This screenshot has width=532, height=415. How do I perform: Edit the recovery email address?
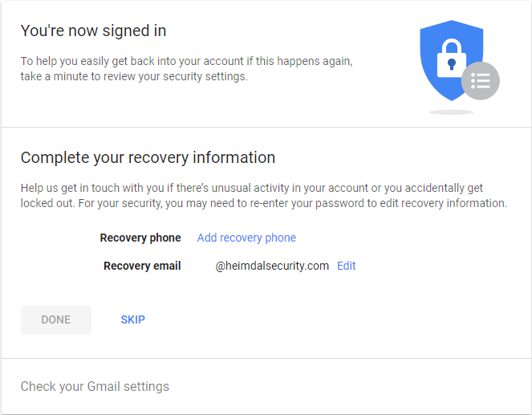[x=346, y=266]
